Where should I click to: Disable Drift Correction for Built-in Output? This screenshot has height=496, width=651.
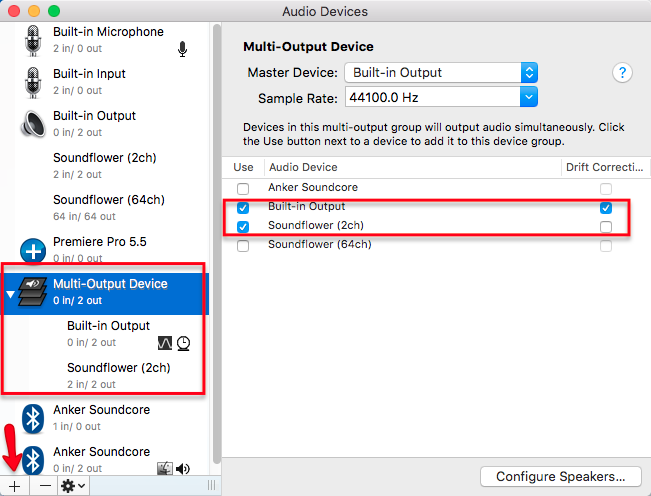[606, 208]
